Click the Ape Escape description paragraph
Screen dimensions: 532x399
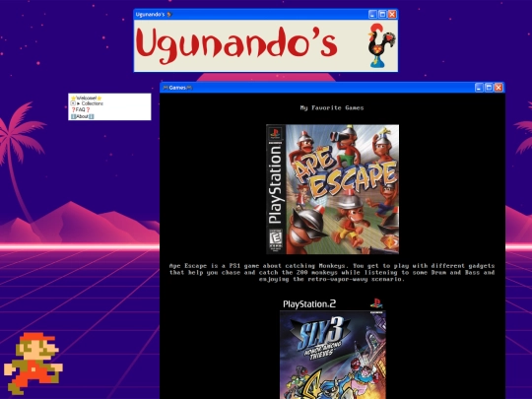(332, 273)
